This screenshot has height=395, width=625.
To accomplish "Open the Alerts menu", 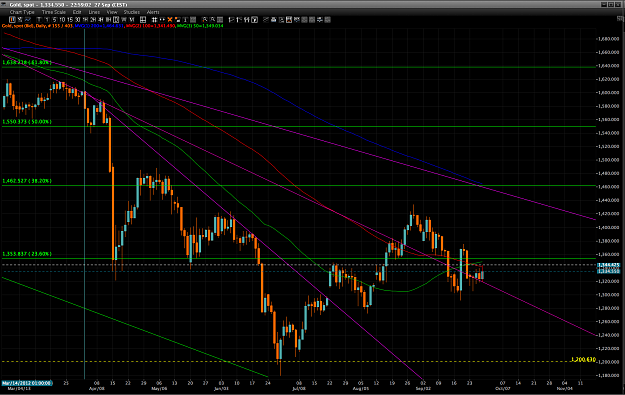I will (x=153, y=12).
